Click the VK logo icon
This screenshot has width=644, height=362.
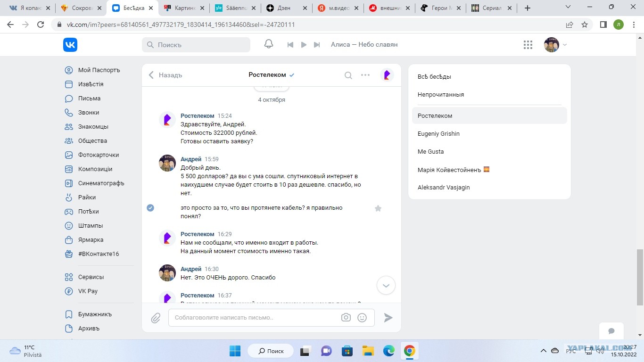point(70,45)
